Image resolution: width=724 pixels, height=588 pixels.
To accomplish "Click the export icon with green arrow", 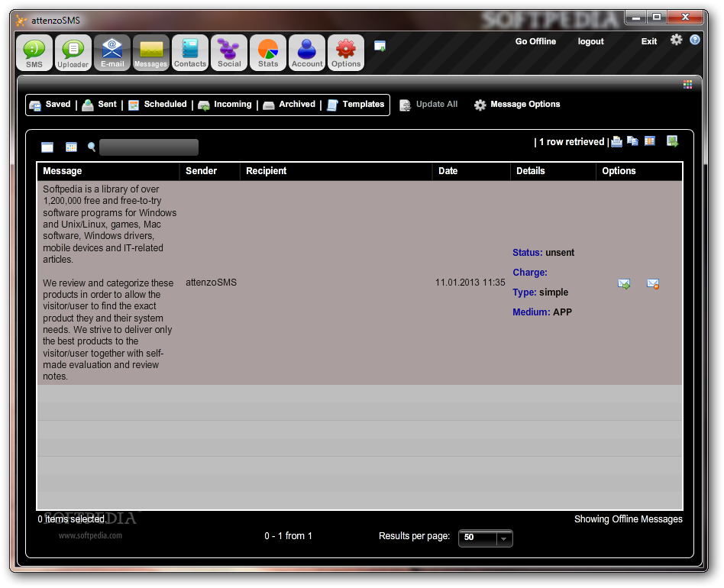I will 672,141.
